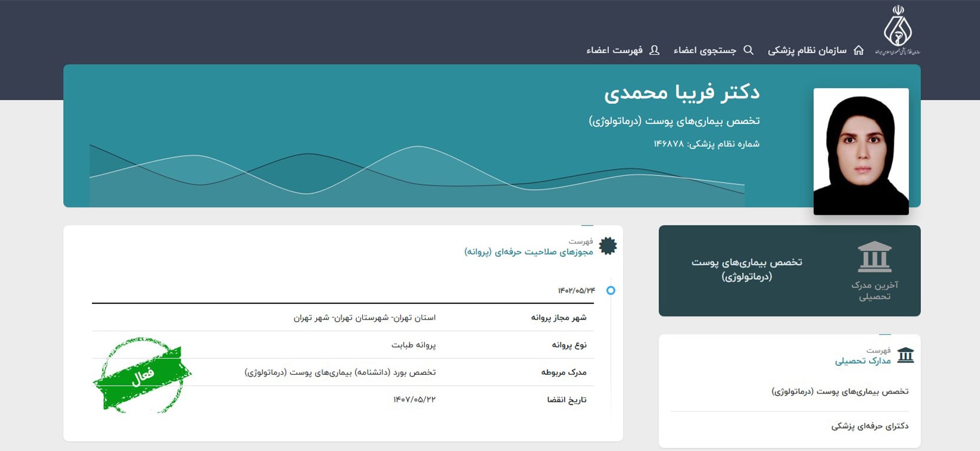Open the جستجوی اعضاء menu item
Viewport: 980px width, 451px height.
[x=705, y=51]
